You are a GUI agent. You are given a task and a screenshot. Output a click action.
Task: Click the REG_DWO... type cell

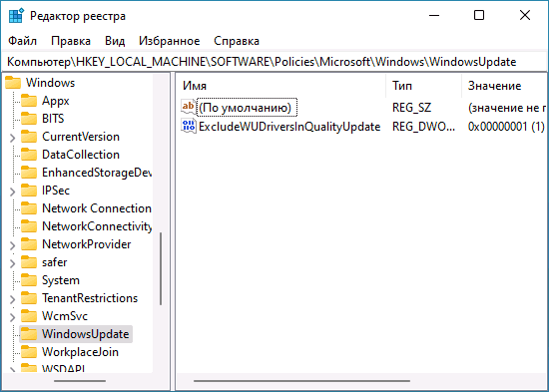[x=423, y=127]
